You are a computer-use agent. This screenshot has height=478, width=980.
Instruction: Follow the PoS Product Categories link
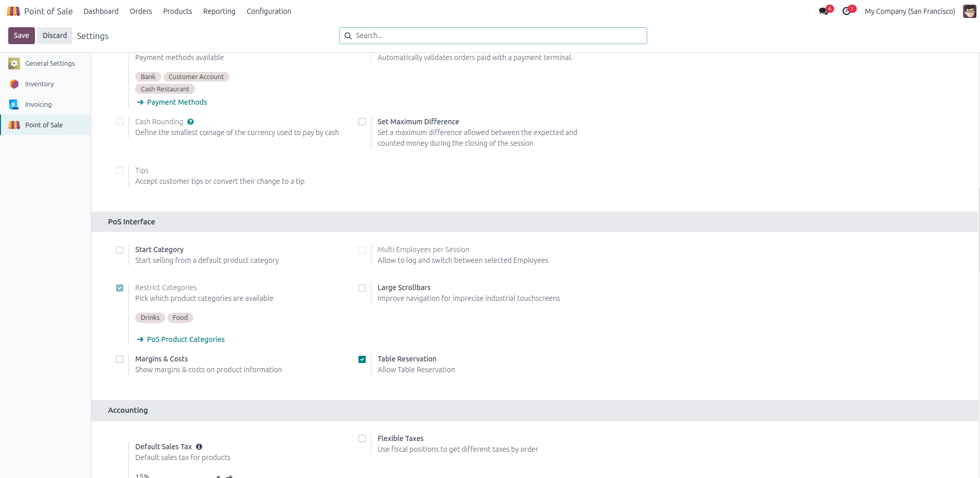[185, 339]
